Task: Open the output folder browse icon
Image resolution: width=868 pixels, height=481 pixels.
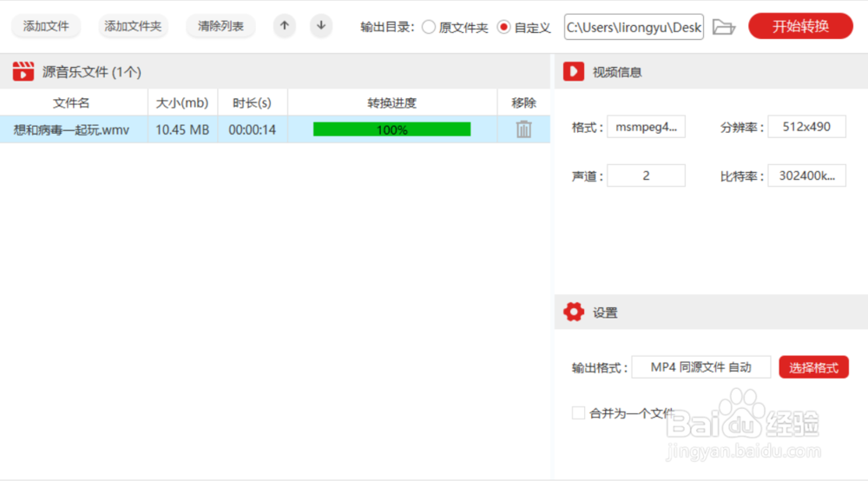Action: [724, 27]
